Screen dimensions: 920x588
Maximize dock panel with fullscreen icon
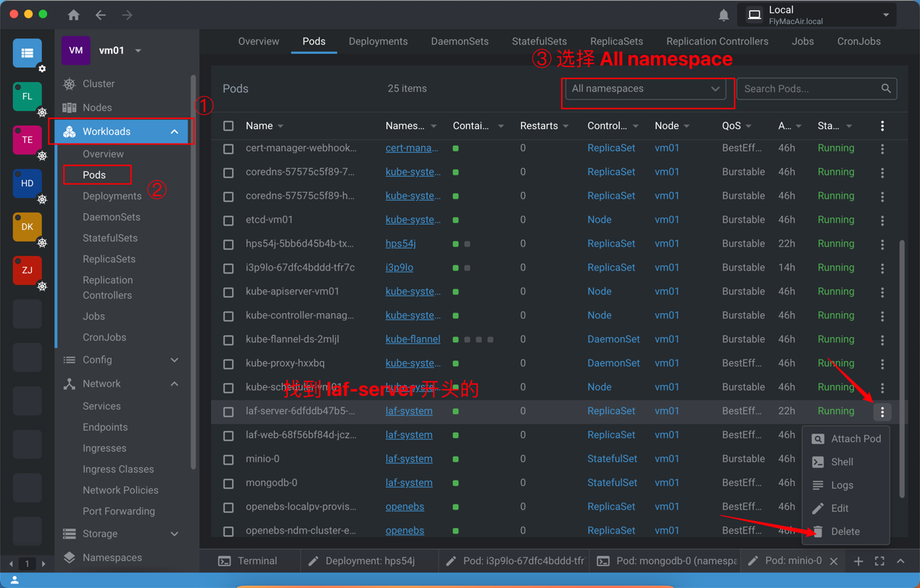(x=879, y=561)
